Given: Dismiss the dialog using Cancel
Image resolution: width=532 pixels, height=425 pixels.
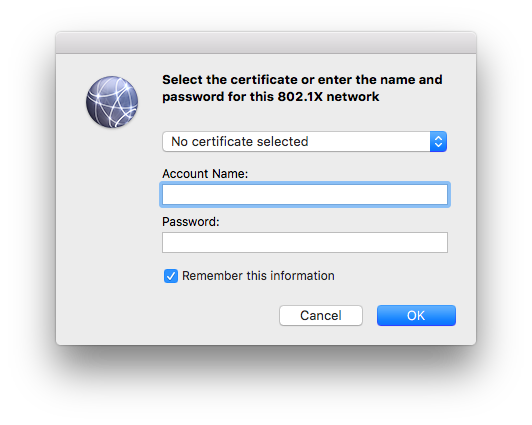Looking at the screenshot, I should pyautogui.click(x=321, y=315).
